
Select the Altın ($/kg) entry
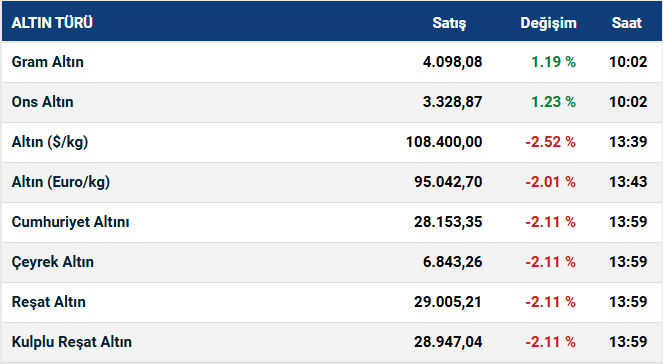tap(50, 142)
